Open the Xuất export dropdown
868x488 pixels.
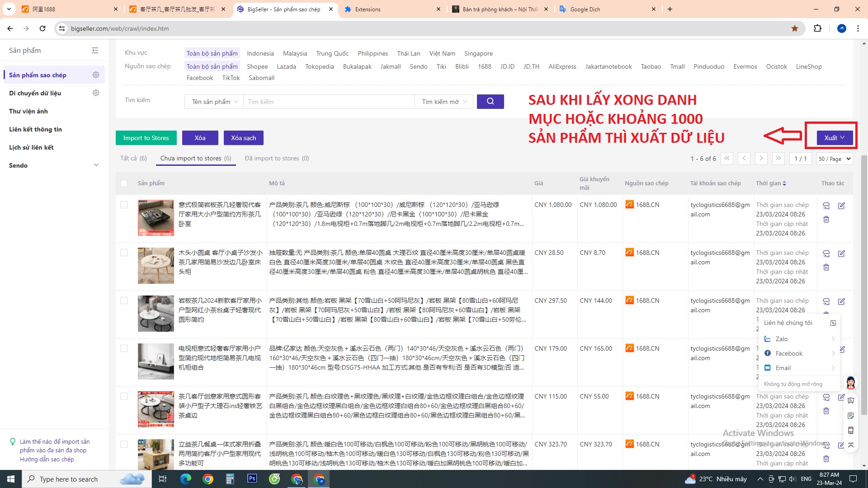835,138
